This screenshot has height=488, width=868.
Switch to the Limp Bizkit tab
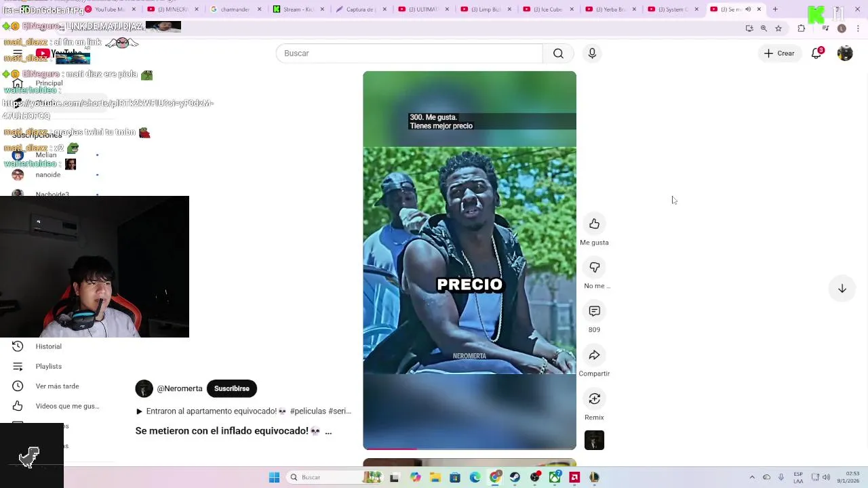[x=486, y=9]
